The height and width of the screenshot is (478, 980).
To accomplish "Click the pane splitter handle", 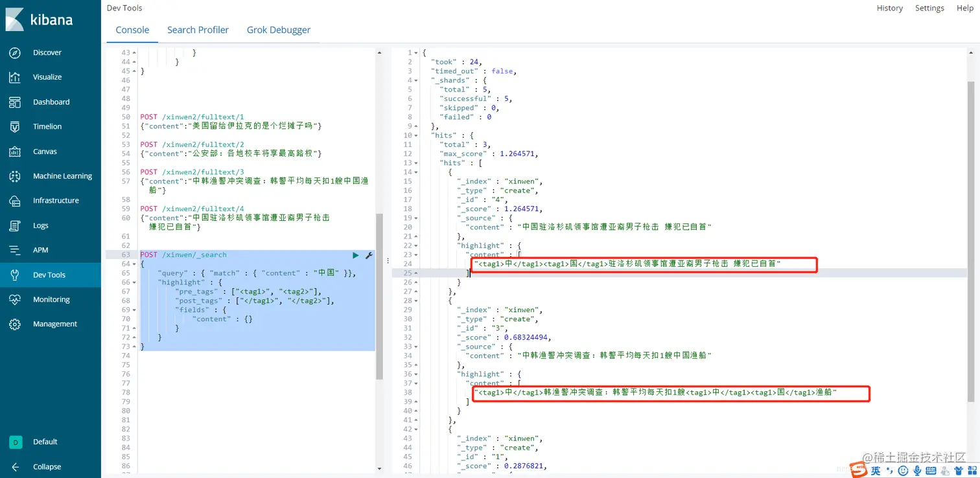I will pos(387,260).
